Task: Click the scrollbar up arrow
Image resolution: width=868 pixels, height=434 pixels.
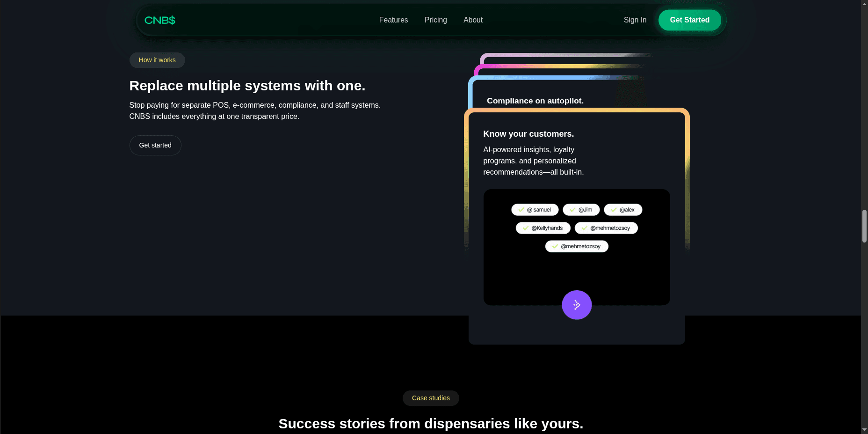Action: 864,4
